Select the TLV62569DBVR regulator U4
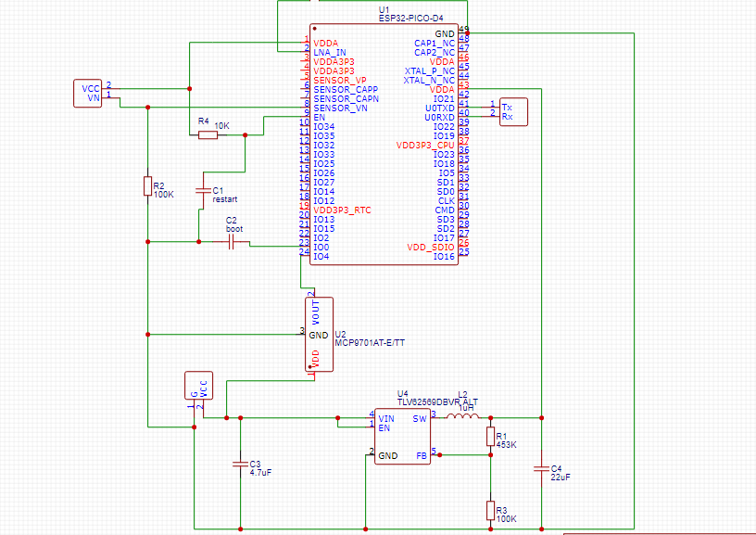 403,436
